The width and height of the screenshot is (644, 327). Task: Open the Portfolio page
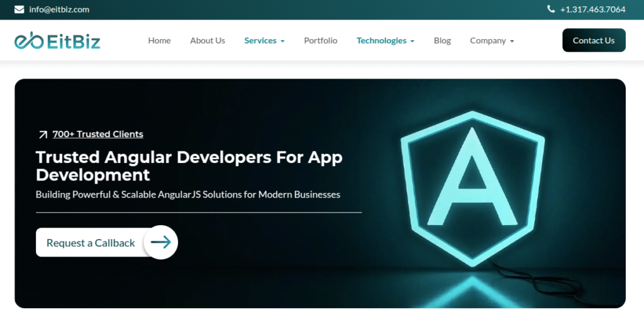(320, 41)
